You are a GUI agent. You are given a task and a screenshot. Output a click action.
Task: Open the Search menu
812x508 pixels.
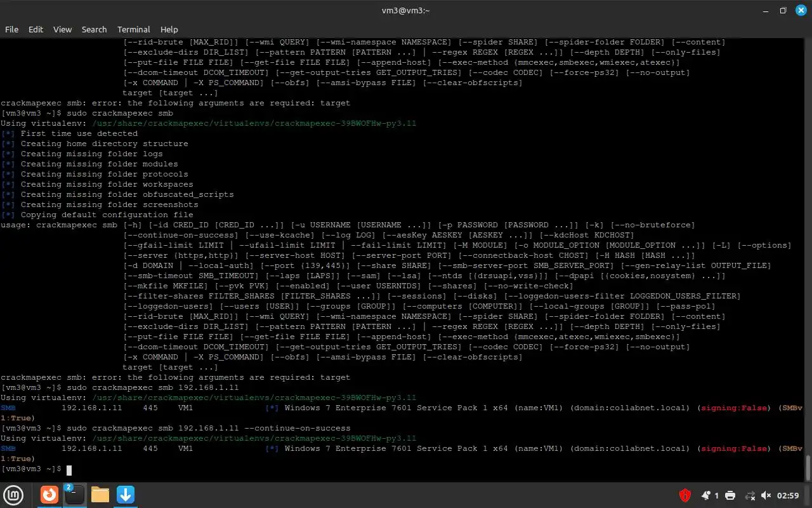coord(94,29)
